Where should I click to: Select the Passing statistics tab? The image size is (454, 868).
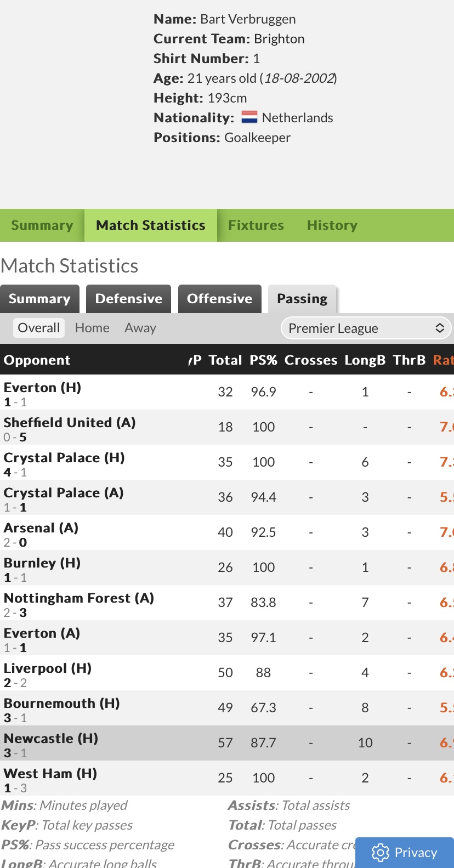pos(302,299)
